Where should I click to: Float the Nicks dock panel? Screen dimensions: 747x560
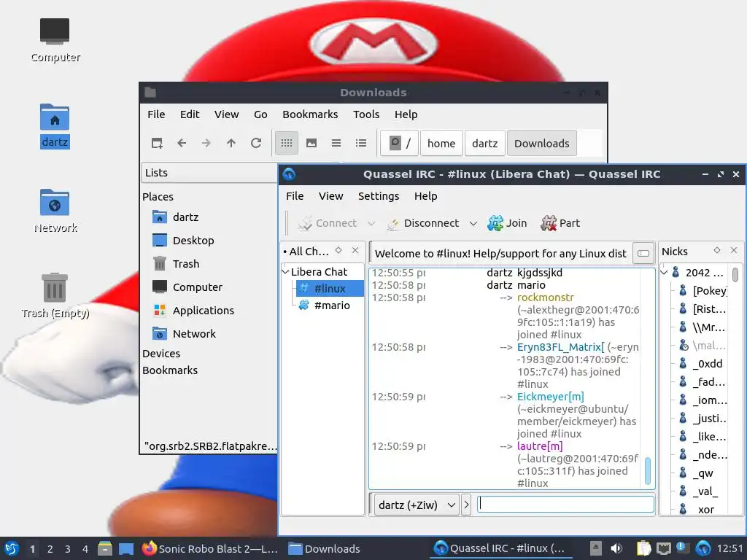click(717, 251)
